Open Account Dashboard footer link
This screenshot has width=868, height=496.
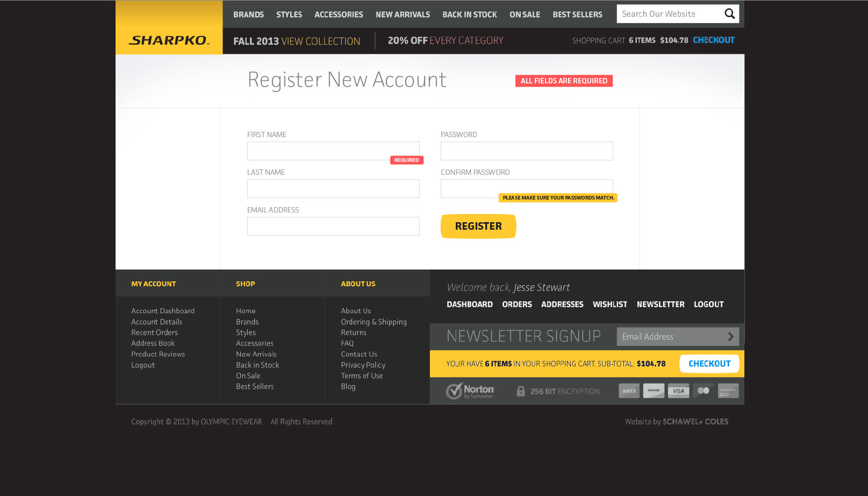(x=163, y=311)
